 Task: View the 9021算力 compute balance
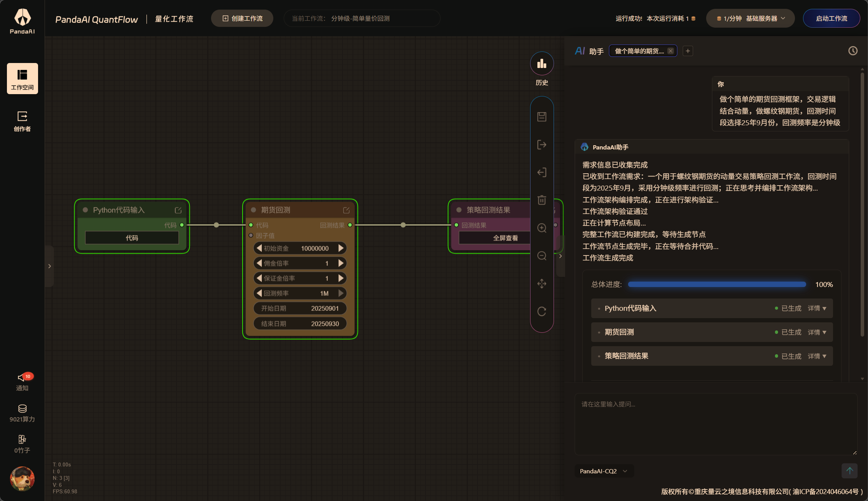(x=22, y=413)
